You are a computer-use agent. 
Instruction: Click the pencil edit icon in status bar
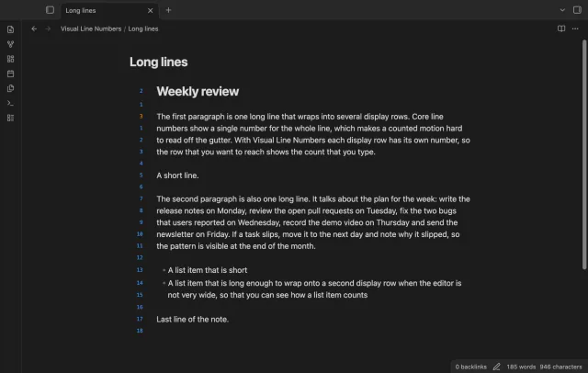(496, 367)
